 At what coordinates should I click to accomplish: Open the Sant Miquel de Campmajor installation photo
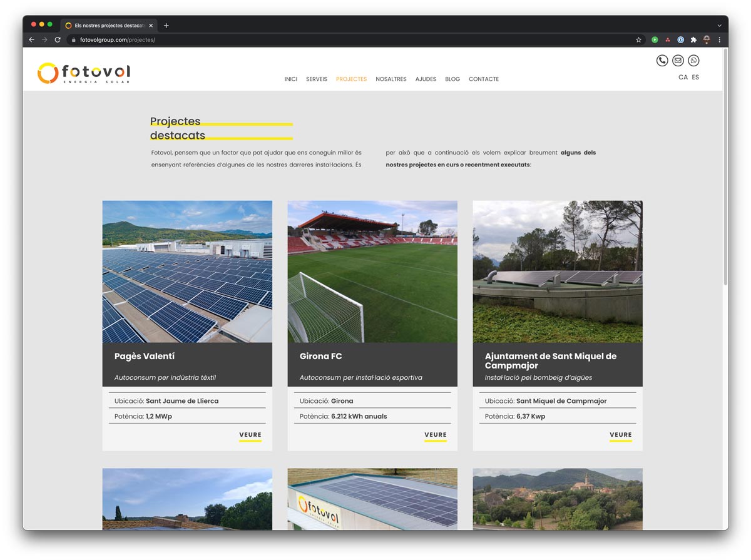tap(558, 272)
